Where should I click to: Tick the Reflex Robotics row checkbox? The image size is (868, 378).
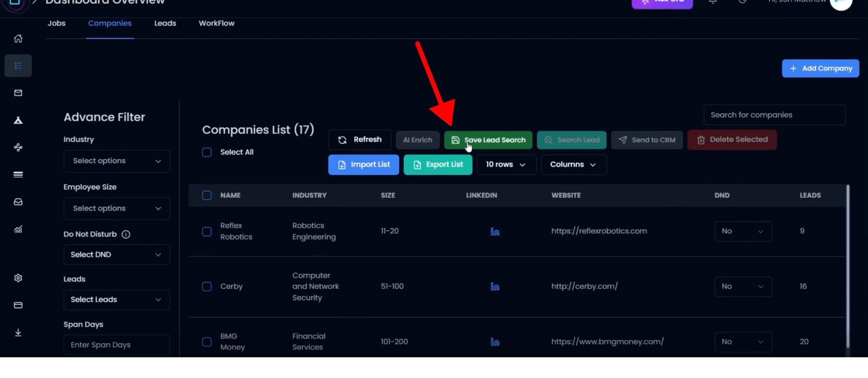[x=207, y=232]
